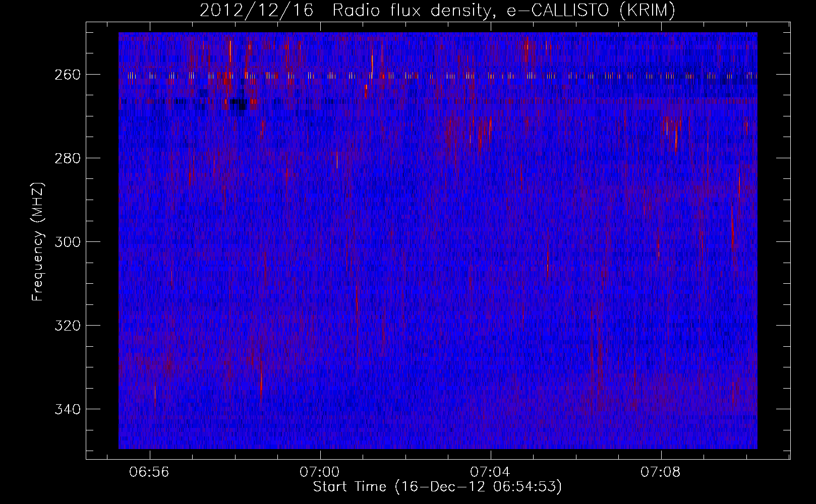Screen dimensions: 816x504
Task: Click the '07:08' time tick label
Action: (x=661, y=472)
